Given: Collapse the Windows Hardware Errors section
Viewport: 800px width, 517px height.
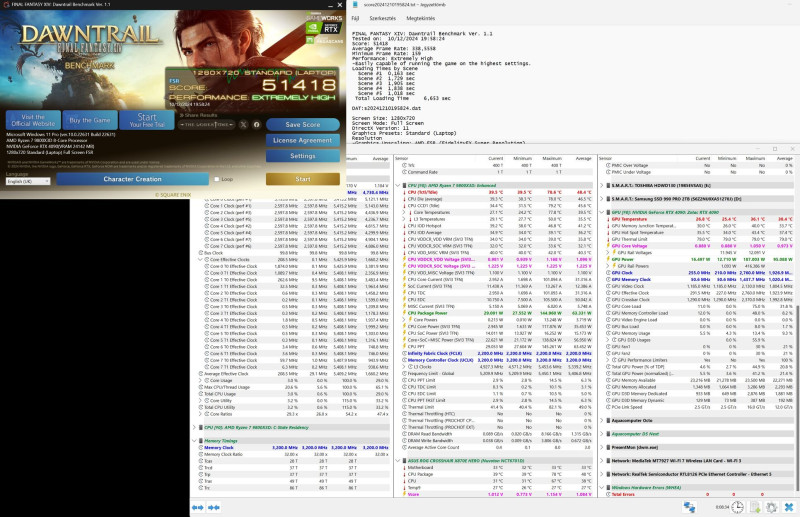Looking at the screenshot, I should 602,487.
